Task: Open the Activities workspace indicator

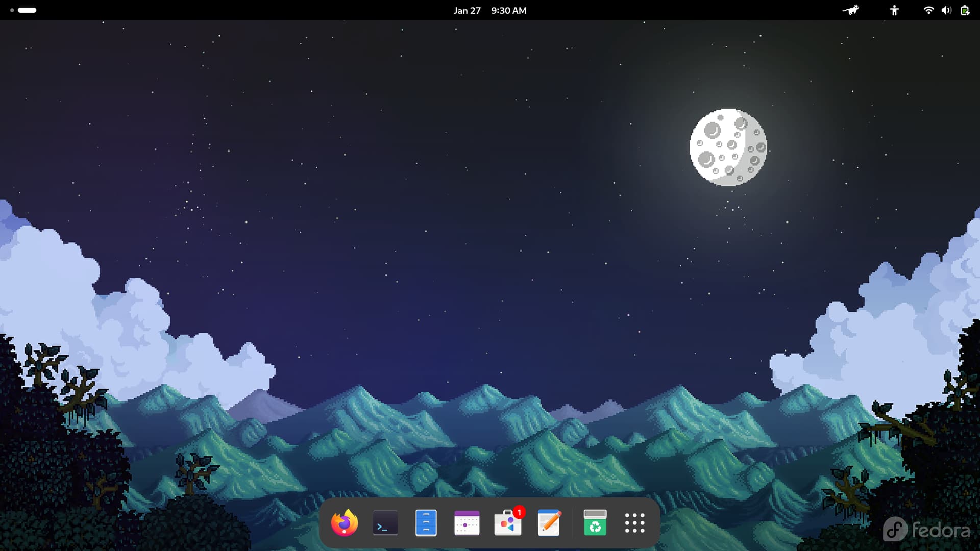Action: click(23, 10)
